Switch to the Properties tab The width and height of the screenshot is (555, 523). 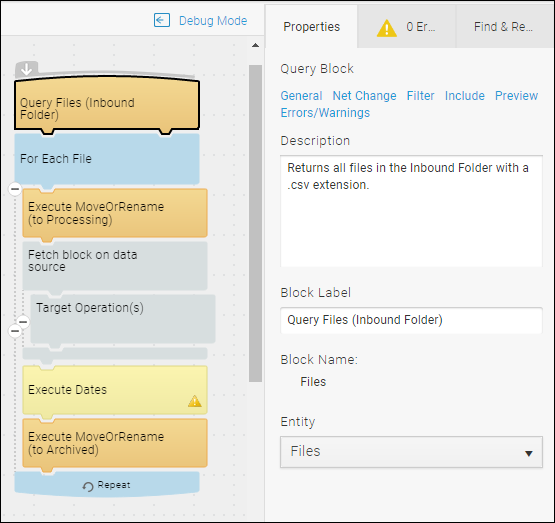[x=311, y=27]
